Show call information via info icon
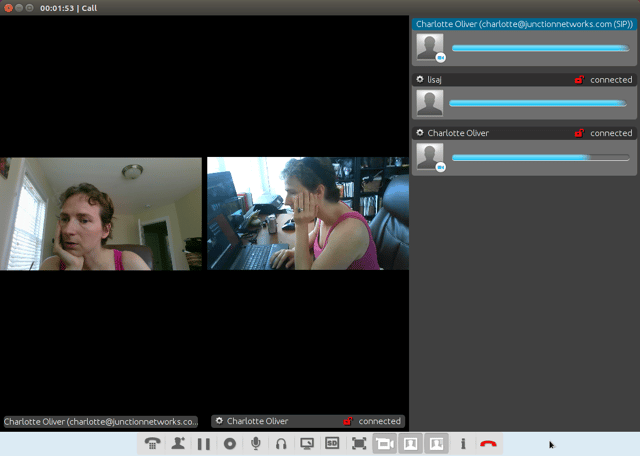 pyautogui.click(x=463, y=443)
